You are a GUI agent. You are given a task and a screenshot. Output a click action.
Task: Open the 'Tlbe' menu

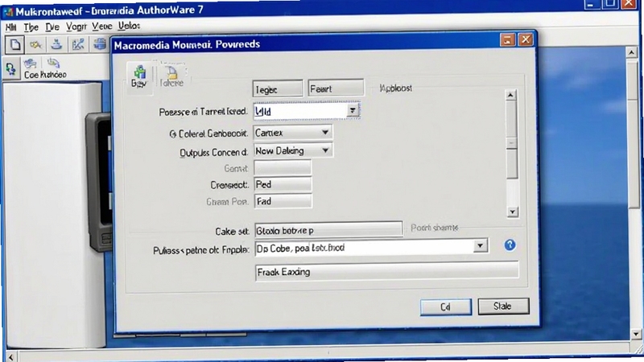coord(31,27)
